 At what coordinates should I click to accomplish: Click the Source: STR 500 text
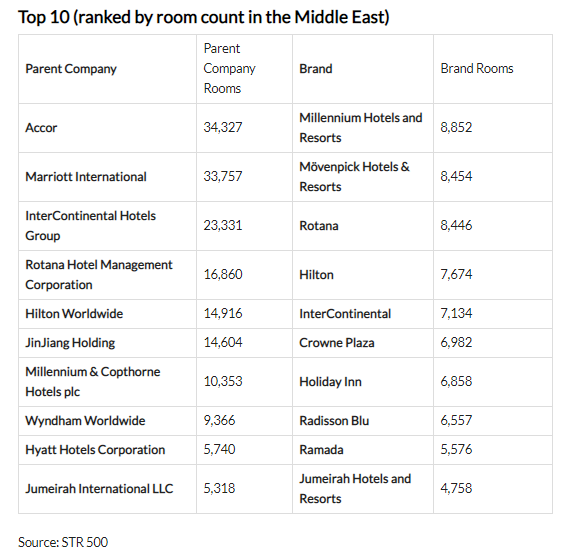[x=63, y=542]
